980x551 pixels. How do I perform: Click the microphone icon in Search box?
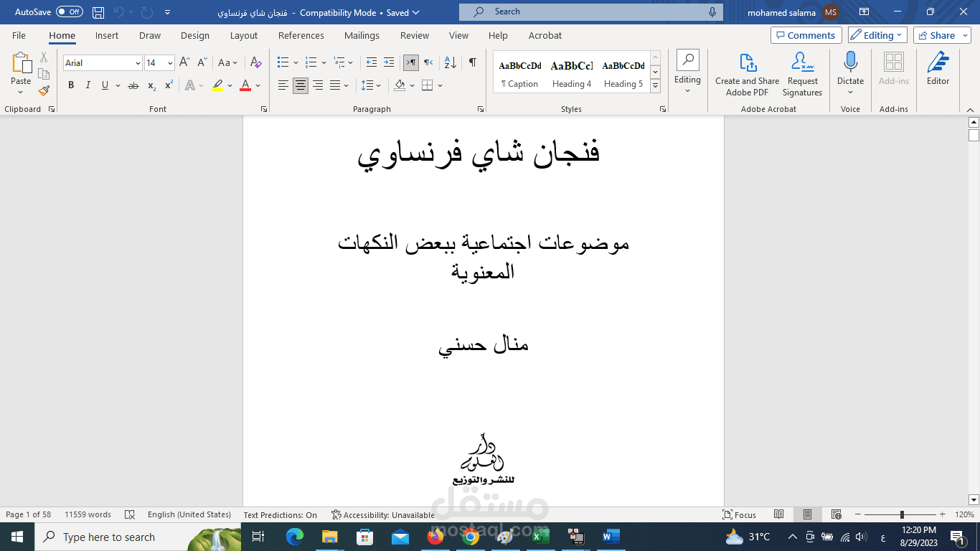pyautogui.click(x=712, y=12)
